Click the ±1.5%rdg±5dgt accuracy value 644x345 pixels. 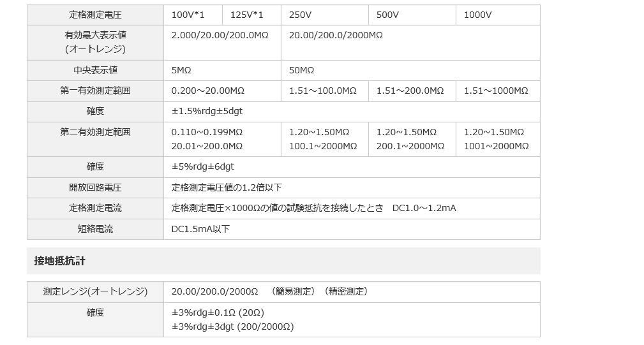[207, 111]
